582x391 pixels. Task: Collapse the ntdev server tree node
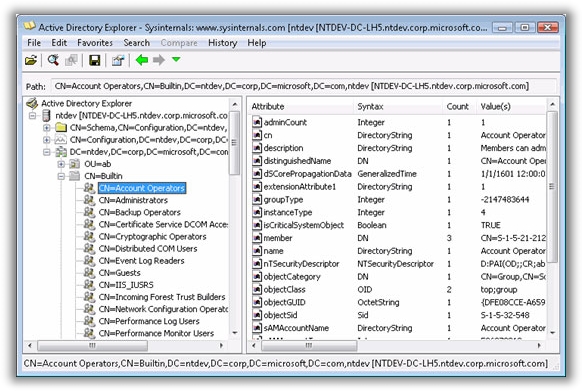coord(33,116)
